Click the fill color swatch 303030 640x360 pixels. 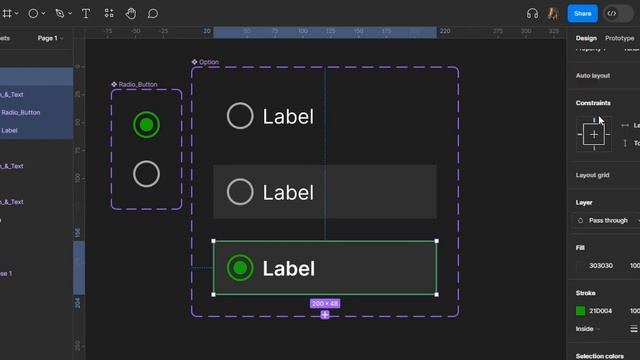(x=580, y=266)
